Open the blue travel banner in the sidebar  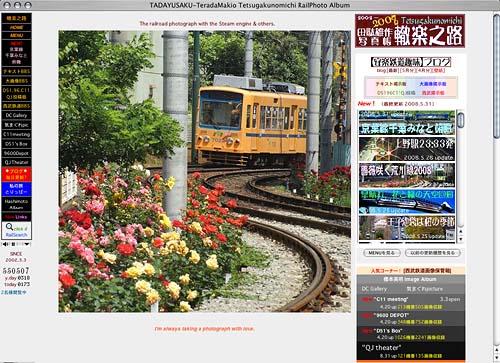coord(16,189)
